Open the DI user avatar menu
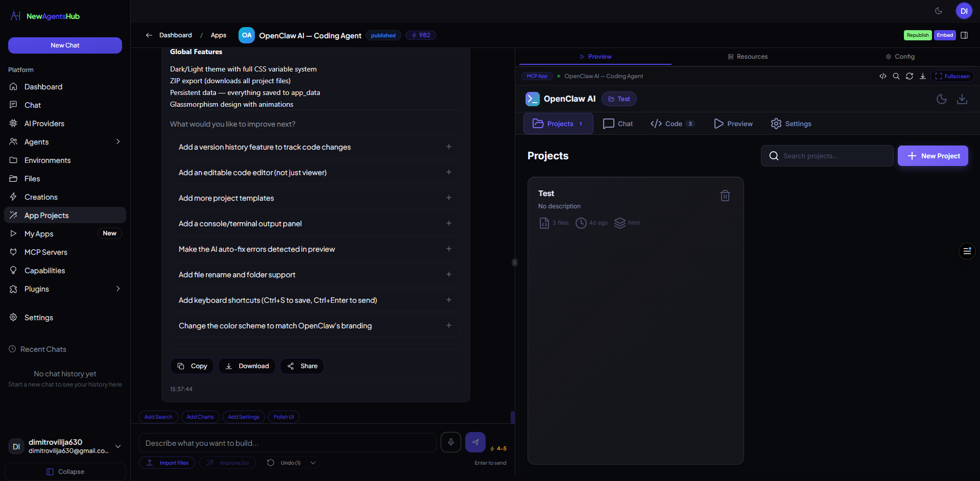This screenshot has width=980, height=481. coord(964,11)
